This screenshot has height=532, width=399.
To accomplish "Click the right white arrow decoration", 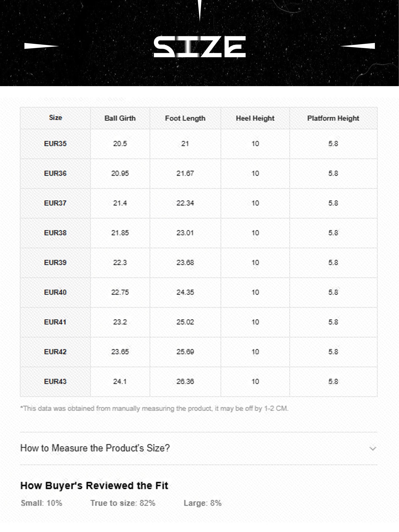I will tap(358, 46).
